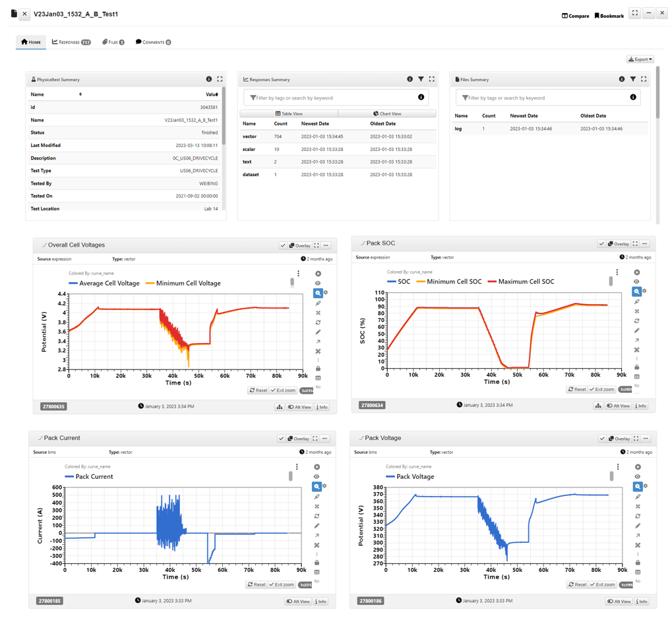Toggle the select checkmark on Overall Cell Voltages
Image resolution: width=672 pixels, height=620 pixels.
pos(283,245)
